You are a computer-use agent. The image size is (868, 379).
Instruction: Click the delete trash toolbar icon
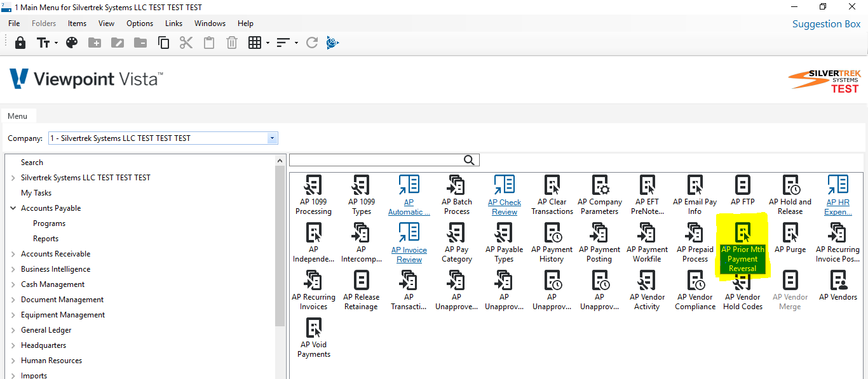232,43
